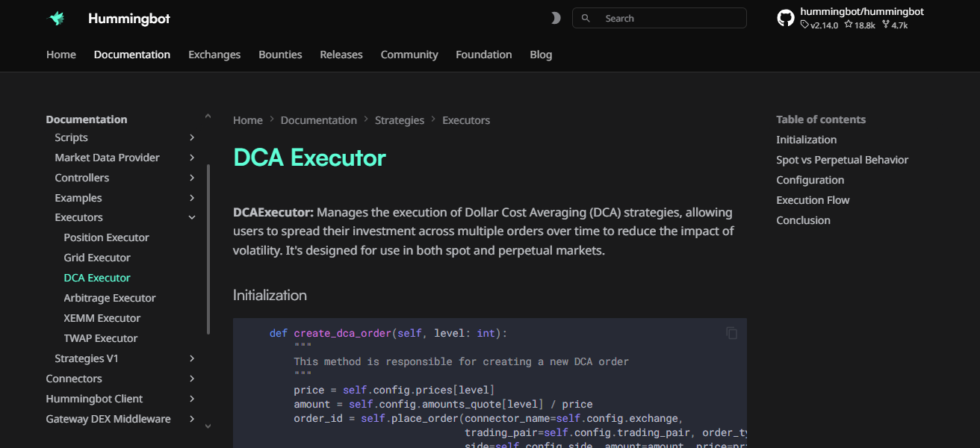
Task: Click the Hummingbot hummingbird logo icon
Action: point(57,19)
